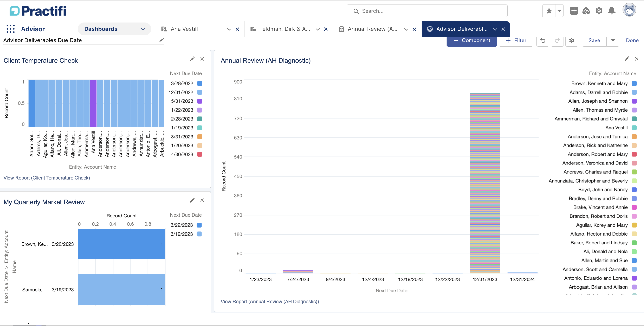The height and width of the screenshot is (326, 644).
Task: Click the Practifi logo
Action: pos(38,11)
